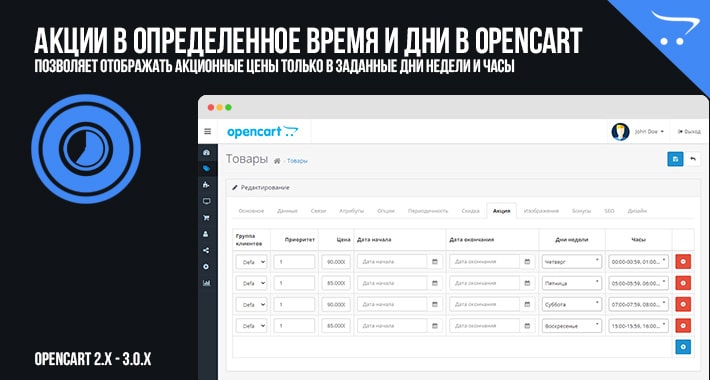The image size is (710, 380).
Task: Remove the Пятница special row
Action: coord(683,283)
